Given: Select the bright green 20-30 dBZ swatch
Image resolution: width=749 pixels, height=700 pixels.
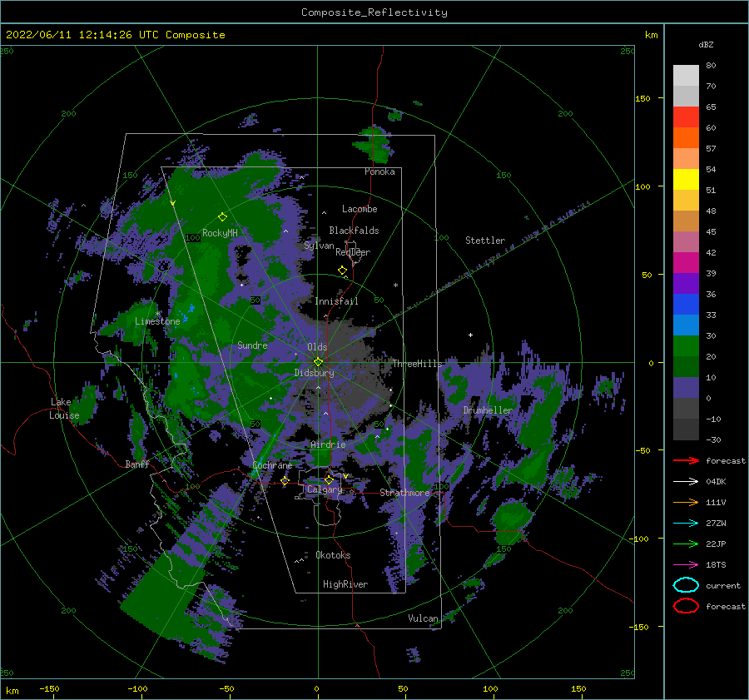Looking at the screenshot, I should point(686,346).
